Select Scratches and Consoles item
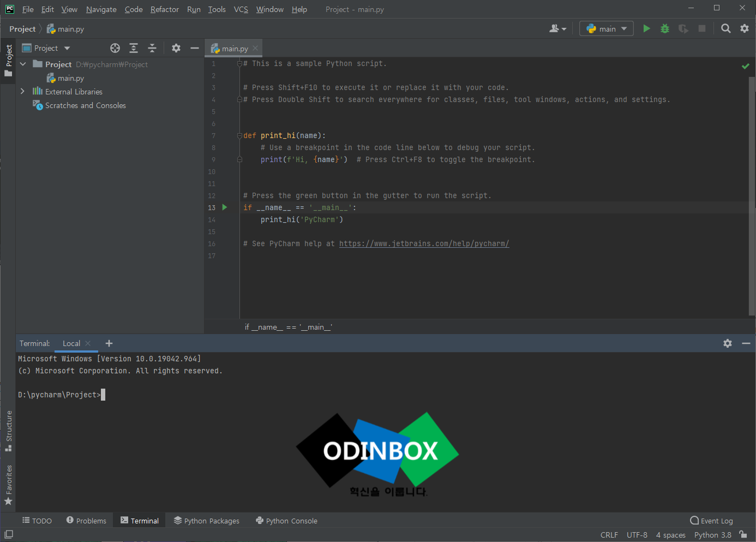756x542 pixels. [x=80, y=105]
